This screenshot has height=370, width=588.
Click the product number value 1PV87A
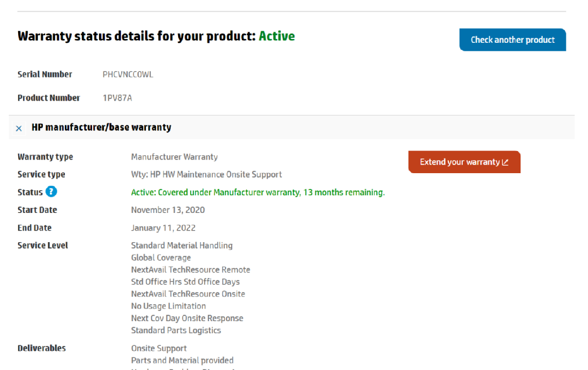click(117, 98)
